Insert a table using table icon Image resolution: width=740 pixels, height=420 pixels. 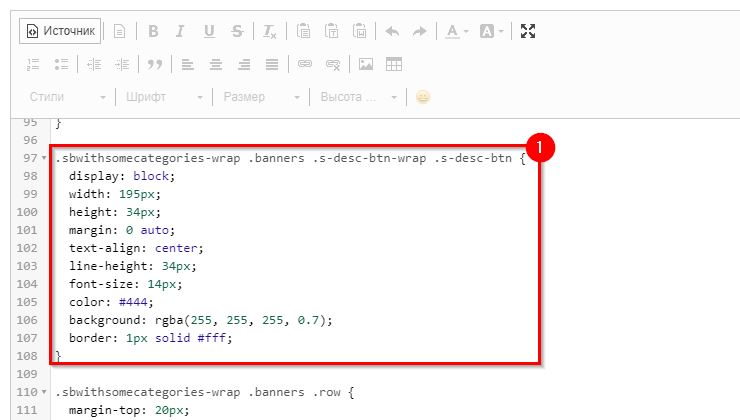click(394, 64)
